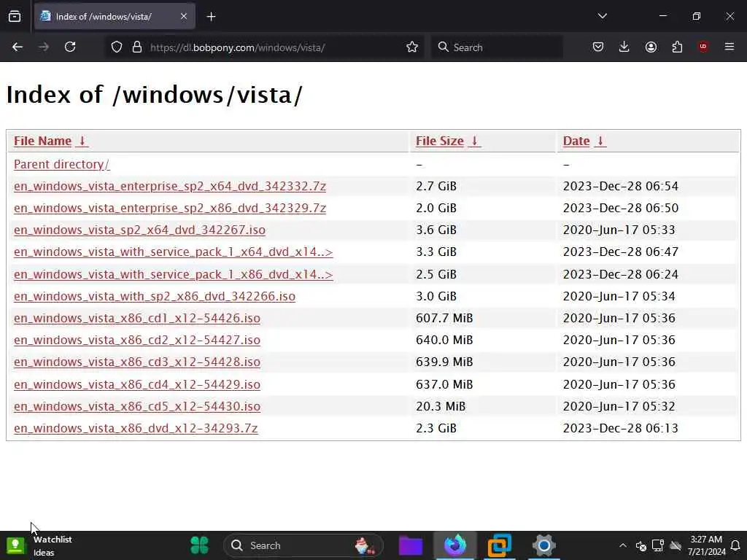Open Firefox account menu
The width and height of the screenshot is (747, 560).
(x=651, y=47)
